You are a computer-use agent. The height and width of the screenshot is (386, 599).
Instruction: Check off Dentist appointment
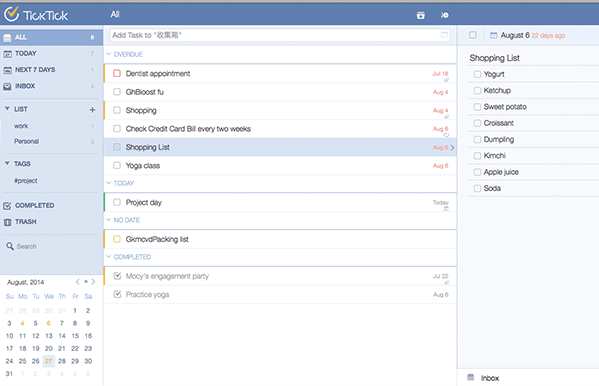[x=117, y=73]
